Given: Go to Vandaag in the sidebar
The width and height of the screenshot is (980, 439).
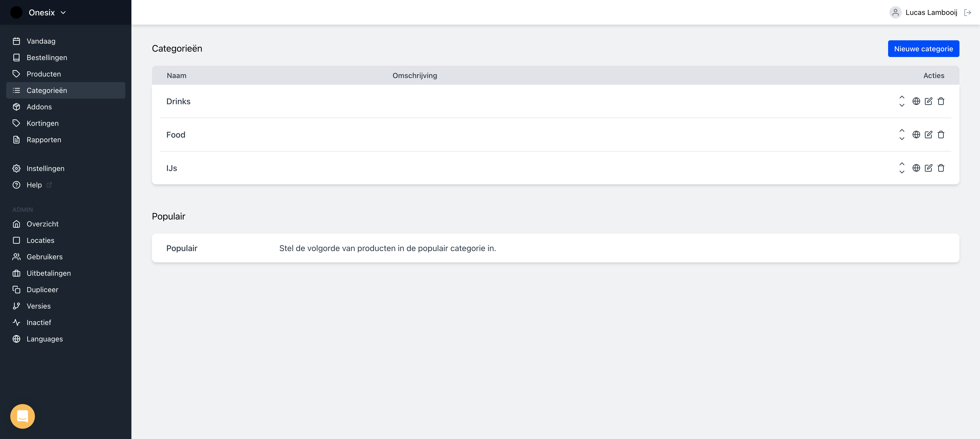Looking at the screenshot, I should coord(65,41).
